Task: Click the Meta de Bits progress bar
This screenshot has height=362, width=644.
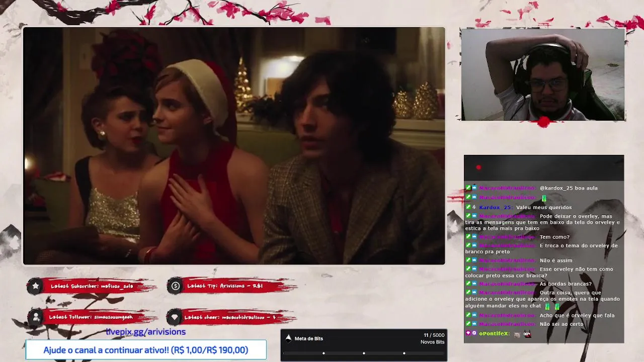Action: [x=364, y=353]
